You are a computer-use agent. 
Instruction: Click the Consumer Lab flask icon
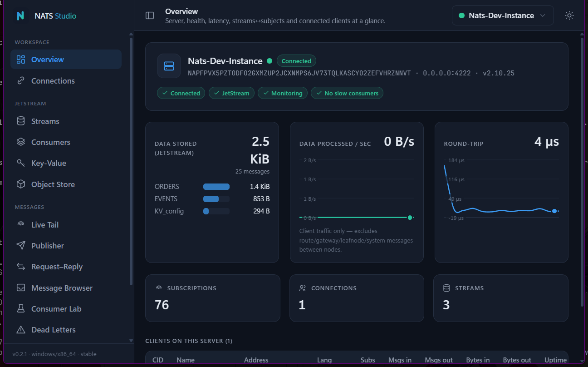pos(20,309)
